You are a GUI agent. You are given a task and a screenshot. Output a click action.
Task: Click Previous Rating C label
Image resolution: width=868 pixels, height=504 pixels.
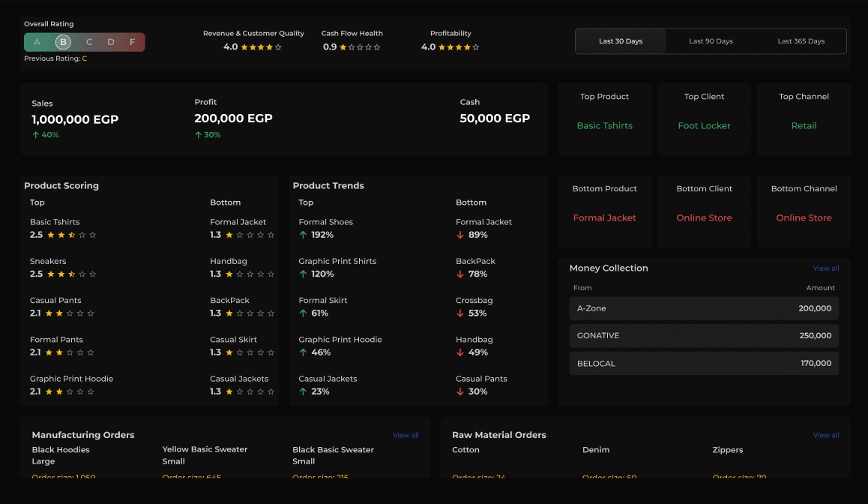coord(55,58)
